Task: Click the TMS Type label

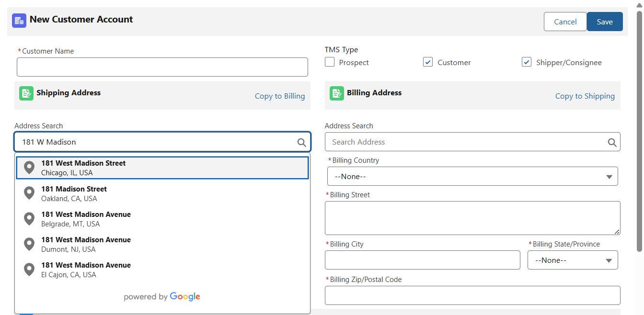Action: 341,49
